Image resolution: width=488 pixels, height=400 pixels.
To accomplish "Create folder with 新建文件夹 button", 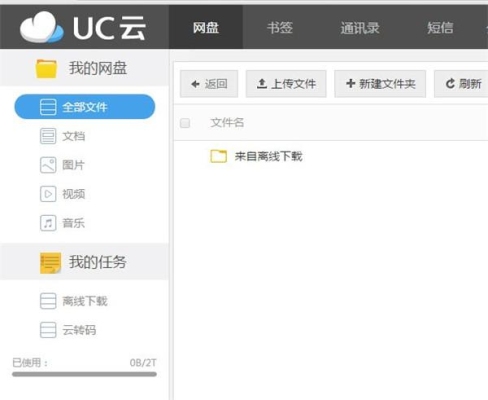I will click(380, 84).
